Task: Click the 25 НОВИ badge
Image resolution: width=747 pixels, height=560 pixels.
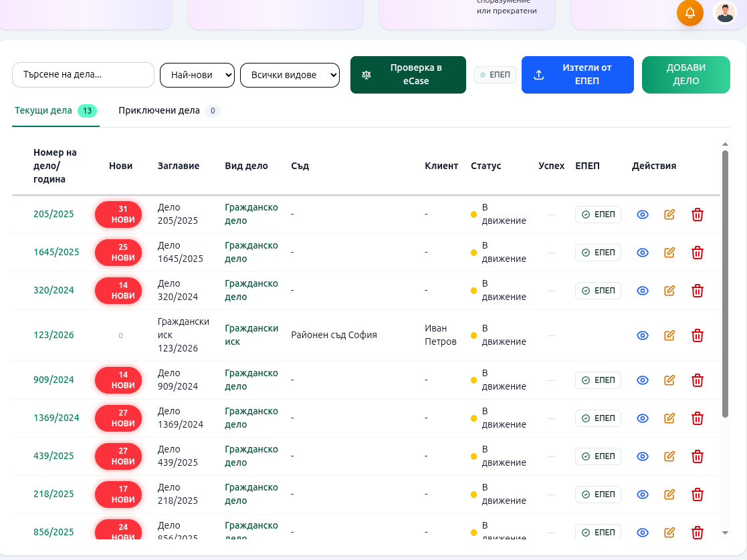Action: click(x=118, y=253)
